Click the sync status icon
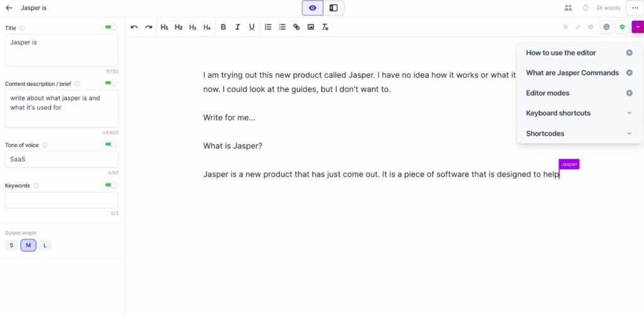 point(586,8)
